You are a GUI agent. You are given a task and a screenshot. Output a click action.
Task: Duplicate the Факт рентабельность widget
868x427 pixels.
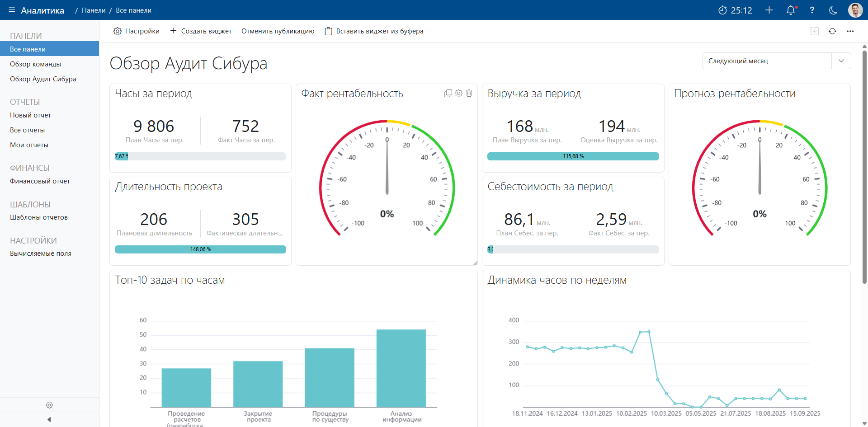click(x=448, y=93)
